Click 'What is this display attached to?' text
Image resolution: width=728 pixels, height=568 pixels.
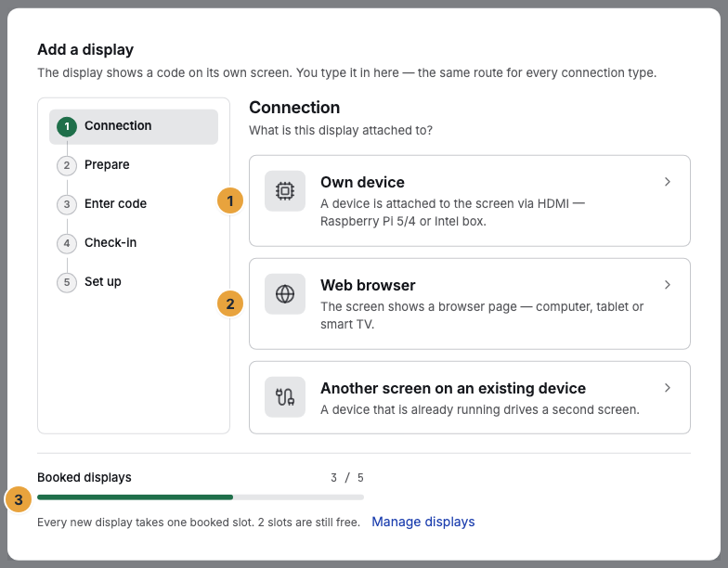tap(340, 130)
